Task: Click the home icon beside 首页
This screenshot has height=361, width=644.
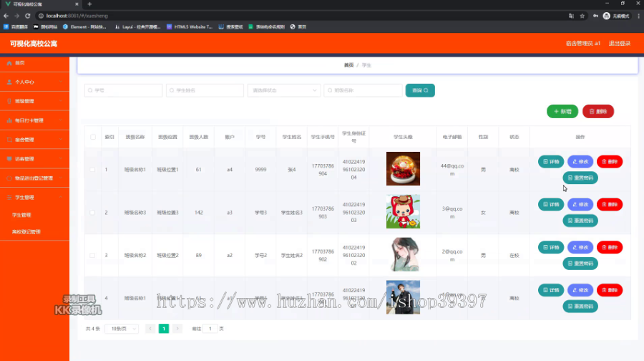Action: tap(9, 63)
